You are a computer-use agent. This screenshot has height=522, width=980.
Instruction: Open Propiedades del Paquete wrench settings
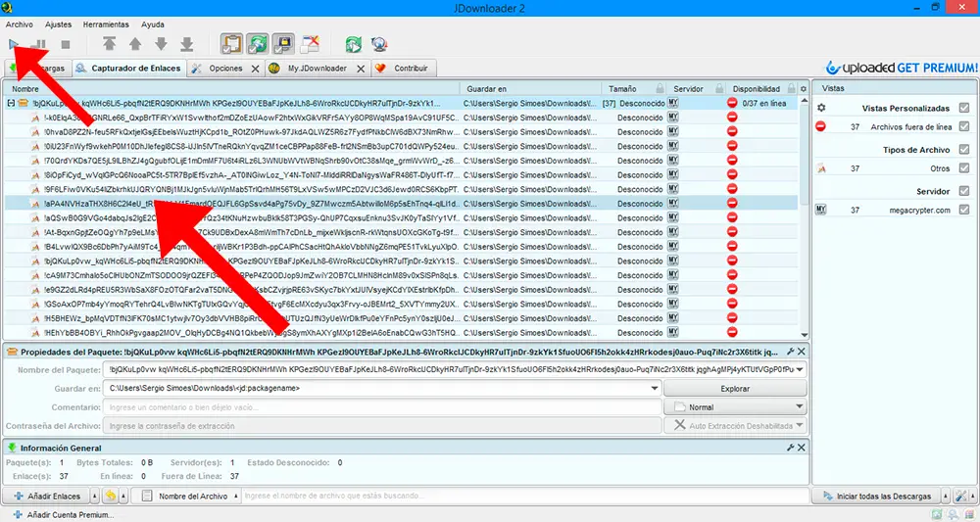point(791,353)
